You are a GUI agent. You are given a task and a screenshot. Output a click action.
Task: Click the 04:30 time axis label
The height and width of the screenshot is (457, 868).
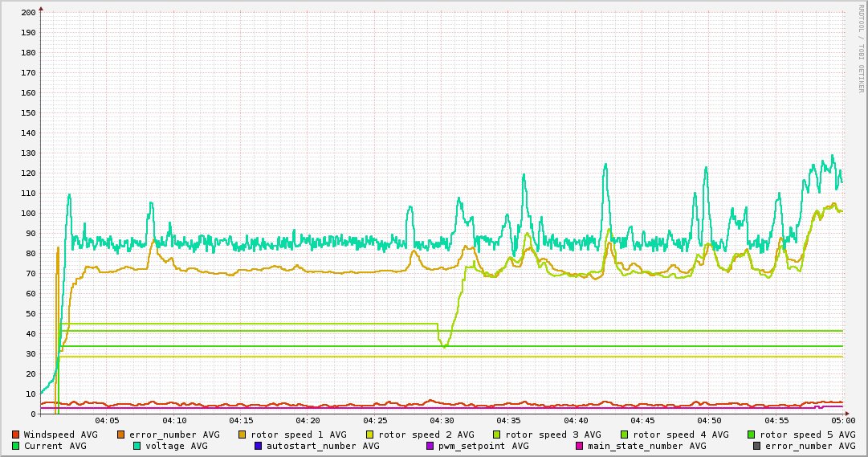(442, 421)
